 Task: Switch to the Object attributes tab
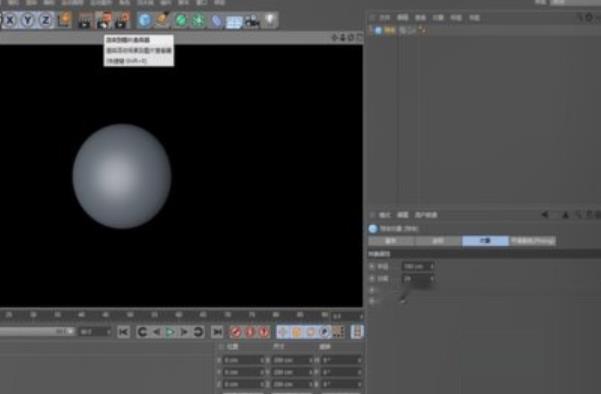click(485, 241)
